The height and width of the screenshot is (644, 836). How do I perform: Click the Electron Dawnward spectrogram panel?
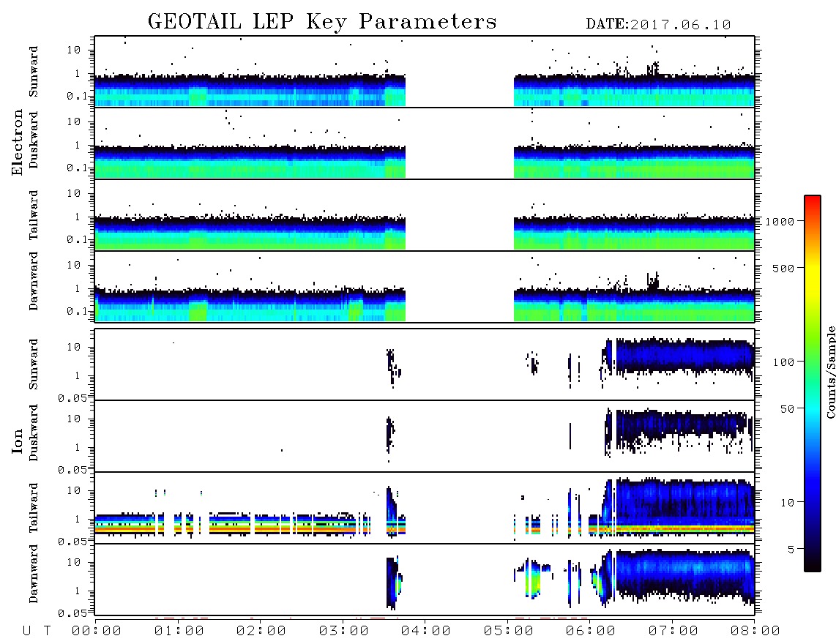(x=425, y=286)
